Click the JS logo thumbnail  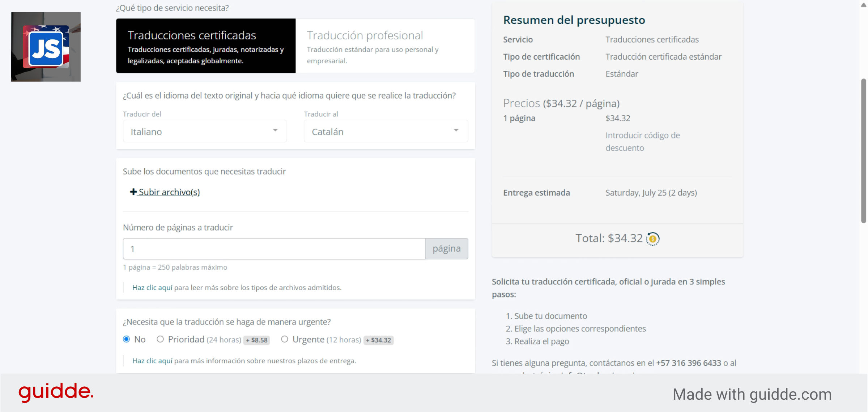click(46, 47)
